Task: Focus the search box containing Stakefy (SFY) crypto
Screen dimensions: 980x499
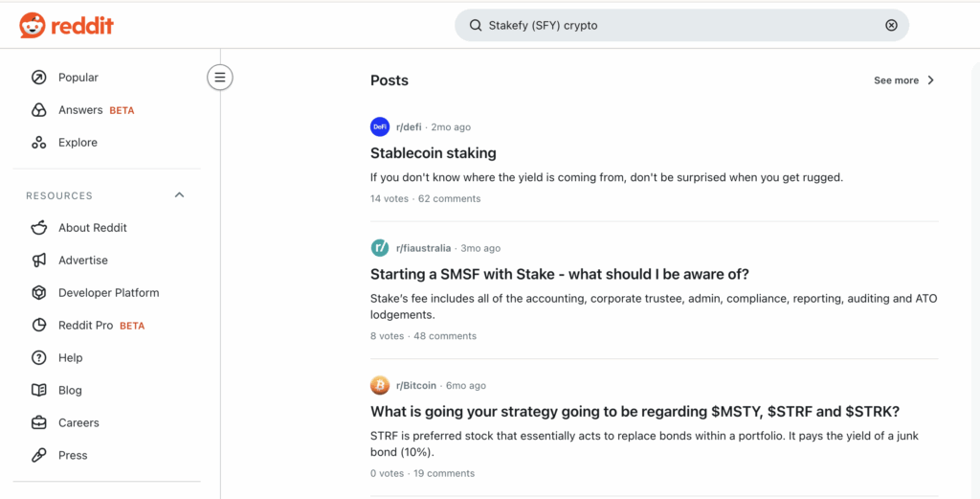Action: [x=670, y=26]
